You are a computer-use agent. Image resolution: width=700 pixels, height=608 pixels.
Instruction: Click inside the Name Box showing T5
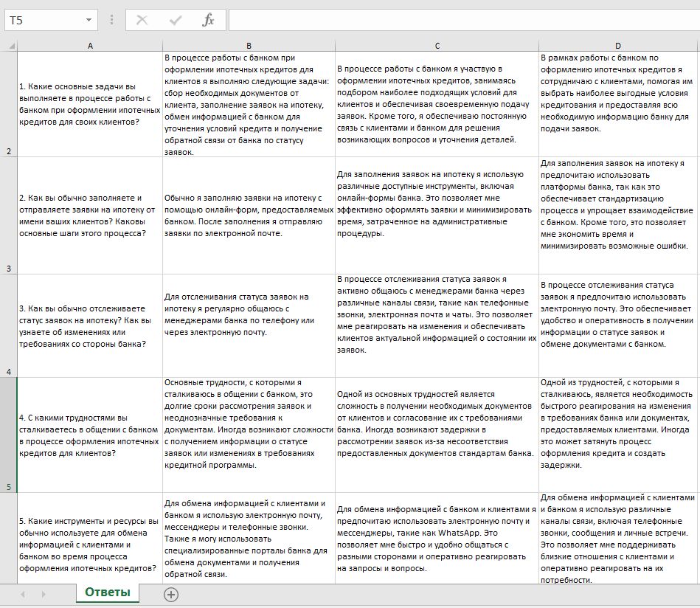pyautogui.click(x=43, y=20)
